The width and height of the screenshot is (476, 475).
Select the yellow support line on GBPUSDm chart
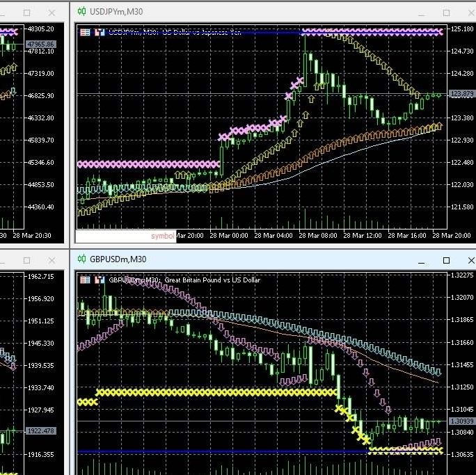[x=216, y=393]
